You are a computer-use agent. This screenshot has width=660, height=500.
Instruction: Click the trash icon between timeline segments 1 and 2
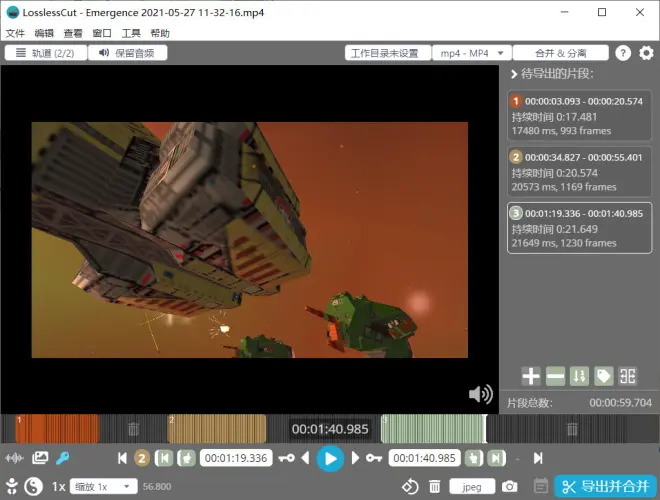pyautogui.click(x=133, y=429)
